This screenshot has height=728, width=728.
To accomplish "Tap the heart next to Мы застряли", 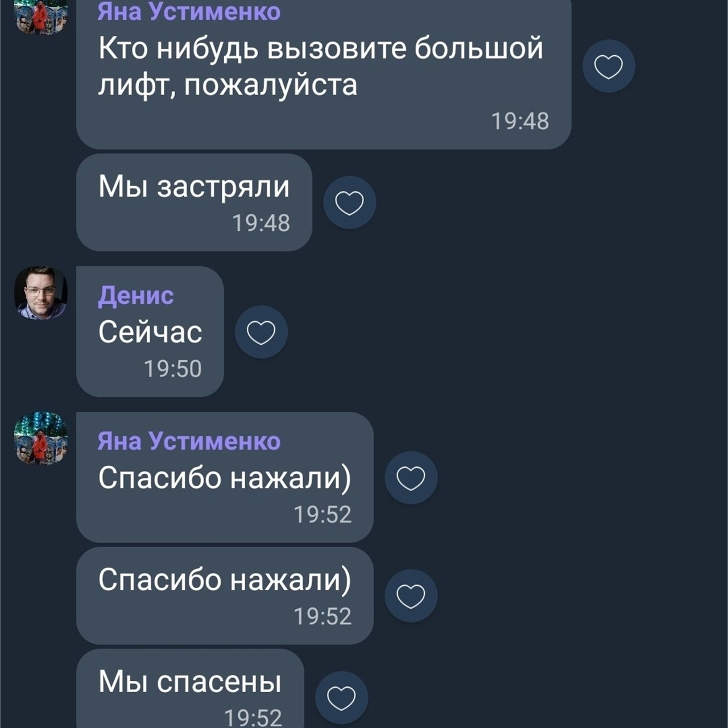I will click(349, 202).
